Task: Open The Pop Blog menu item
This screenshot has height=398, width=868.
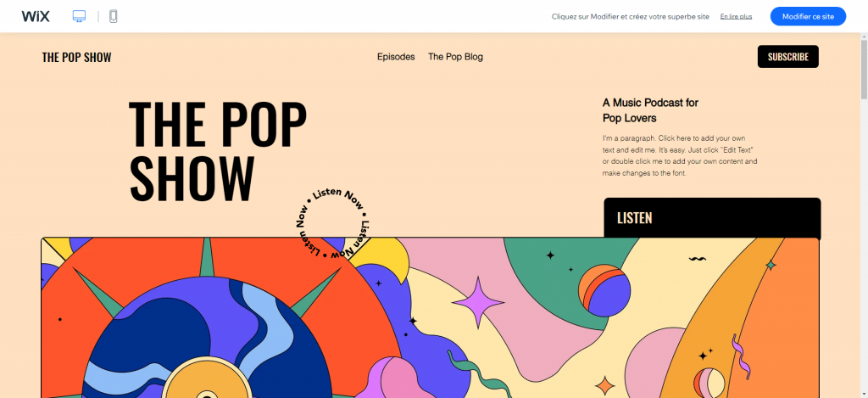Action: 455,57
